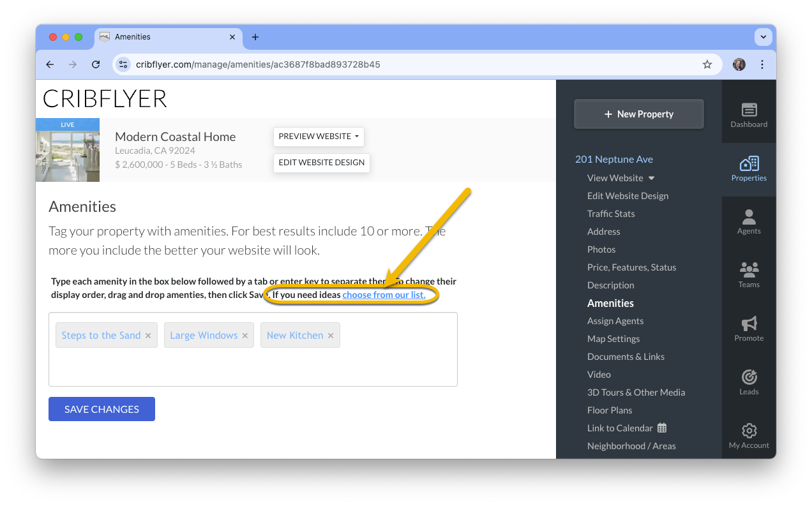The height and width of the screenshot is (506, 812).
Task: Open the Dashboard icon in sidebar
Action: [x=749, y=110]
